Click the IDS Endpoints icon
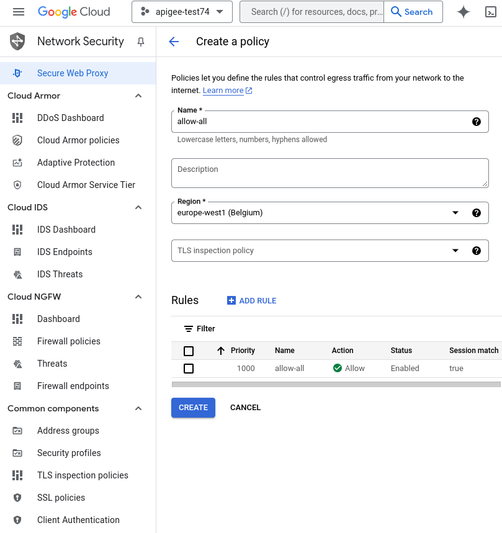Image resolution: width=502 pixels, height=533 pixels. click(17, 252)
